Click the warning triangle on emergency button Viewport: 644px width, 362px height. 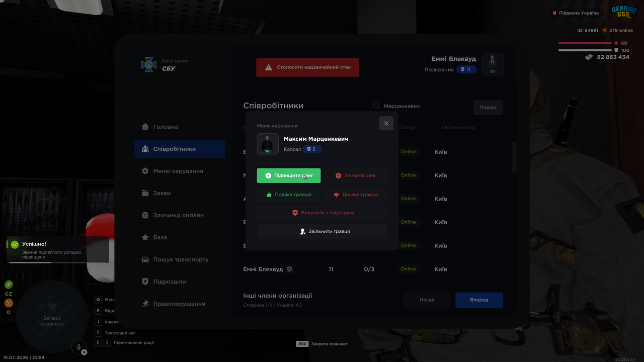tap(269, 67)
